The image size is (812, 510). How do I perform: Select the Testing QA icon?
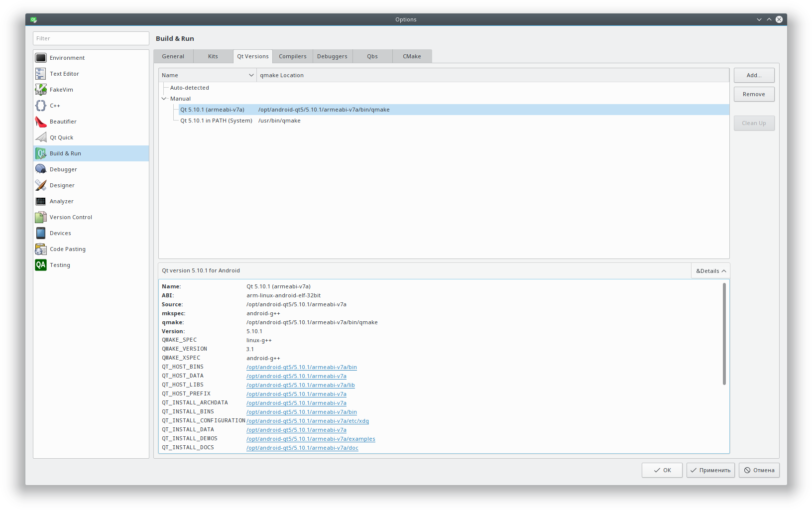pos(41,265)
